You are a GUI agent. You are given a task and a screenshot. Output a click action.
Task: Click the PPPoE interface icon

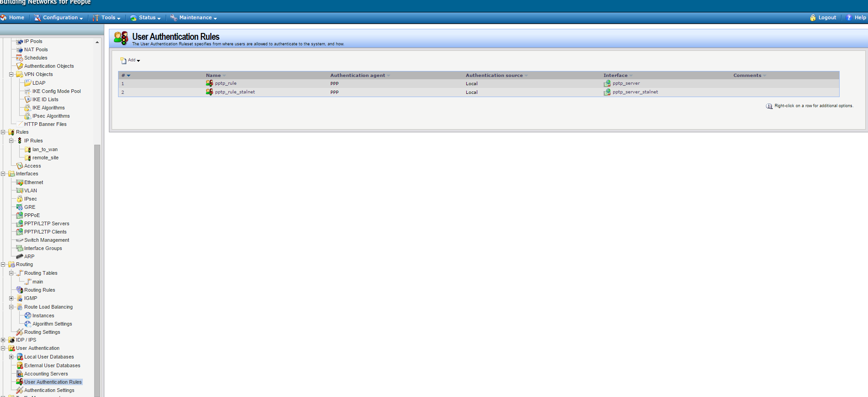20,215
